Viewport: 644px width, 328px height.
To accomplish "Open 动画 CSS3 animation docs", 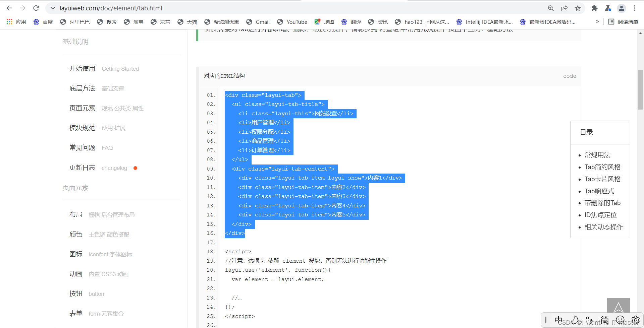I will tap(99, 274).
